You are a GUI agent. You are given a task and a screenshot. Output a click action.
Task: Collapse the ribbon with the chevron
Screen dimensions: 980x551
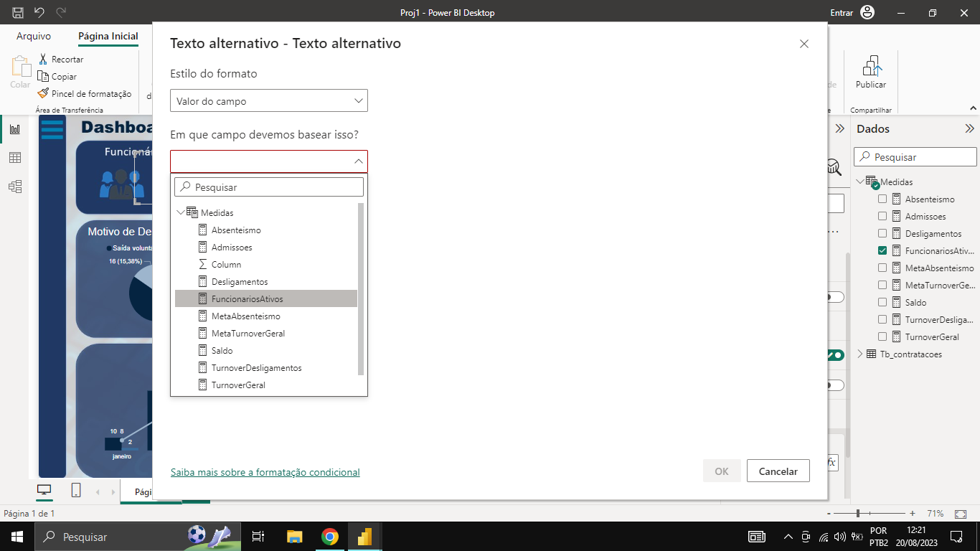point(974,108)
